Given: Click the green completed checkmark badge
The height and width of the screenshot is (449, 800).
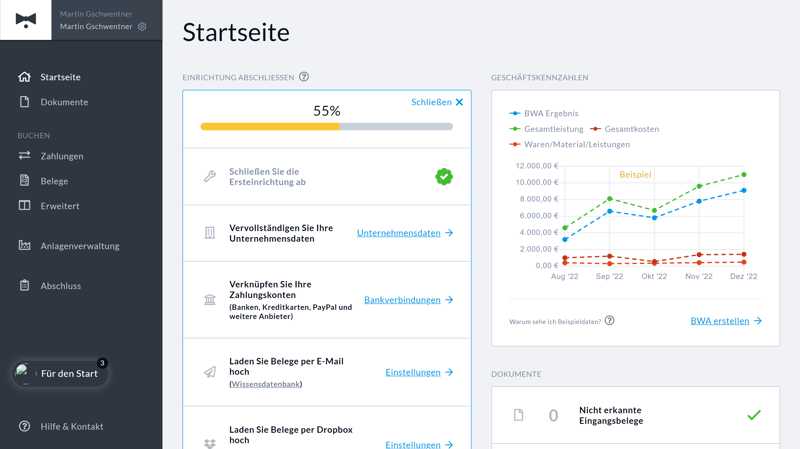Looking at the screenshot, I should (444, 177).
